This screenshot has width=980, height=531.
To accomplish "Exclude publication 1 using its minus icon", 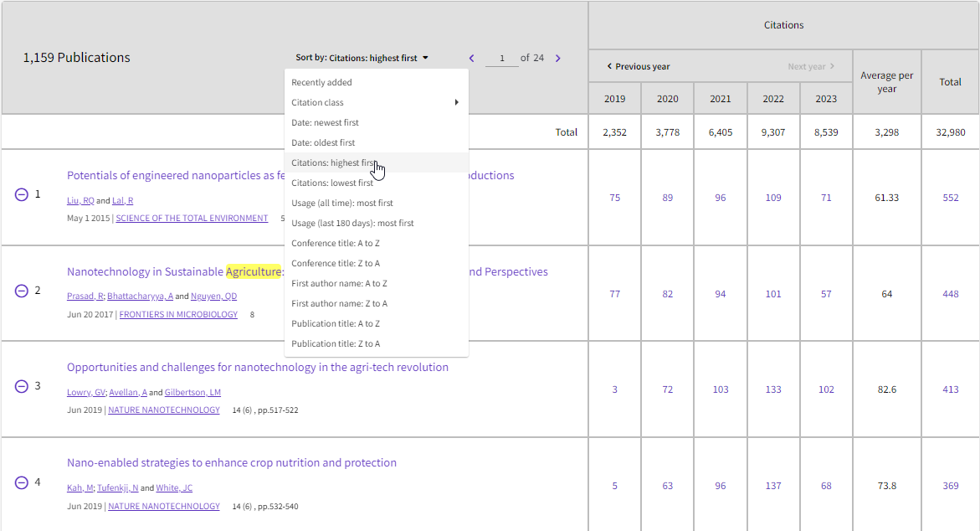I will [21, 194].
